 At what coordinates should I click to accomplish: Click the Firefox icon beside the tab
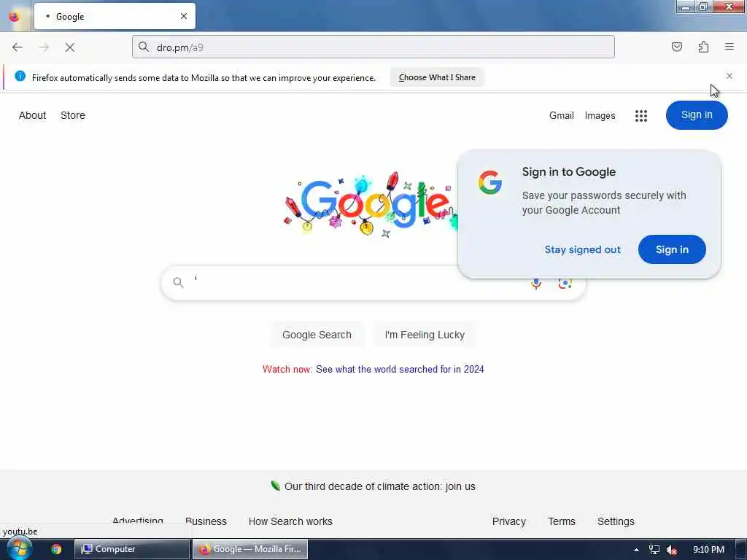pos(15,16)
